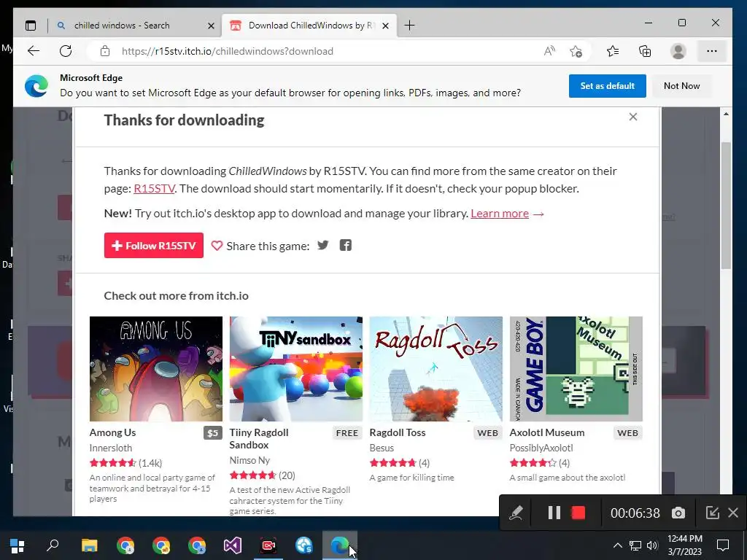Open Edge Settings and more menu
Image resolution: width=747 pixels, height=560 pixels.
[712, 51]
